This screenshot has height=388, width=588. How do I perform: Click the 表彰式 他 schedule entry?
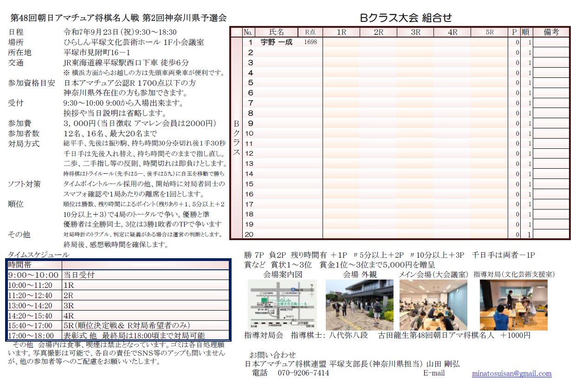[x=145, y=335]
